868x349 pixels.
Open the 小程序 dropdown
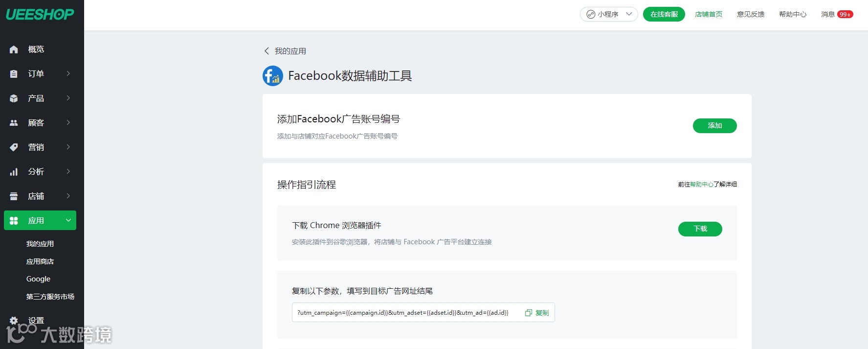[609, 14]
